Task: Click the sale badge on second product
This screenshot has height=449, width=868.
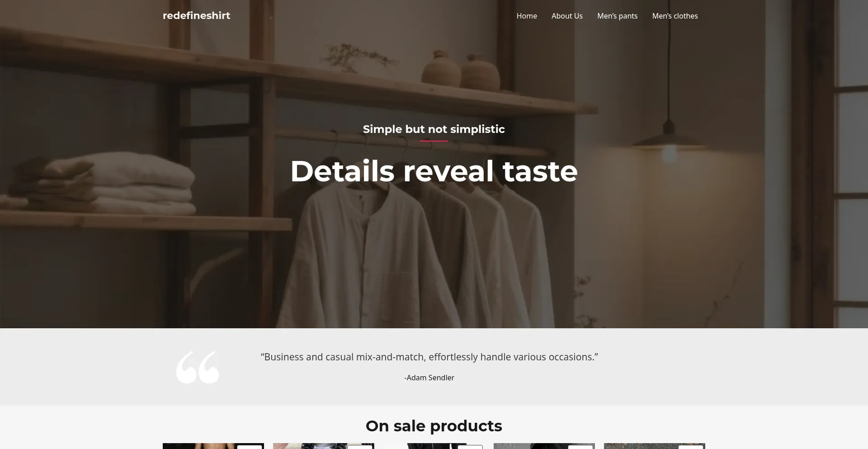Action: [x=360, y=447]
